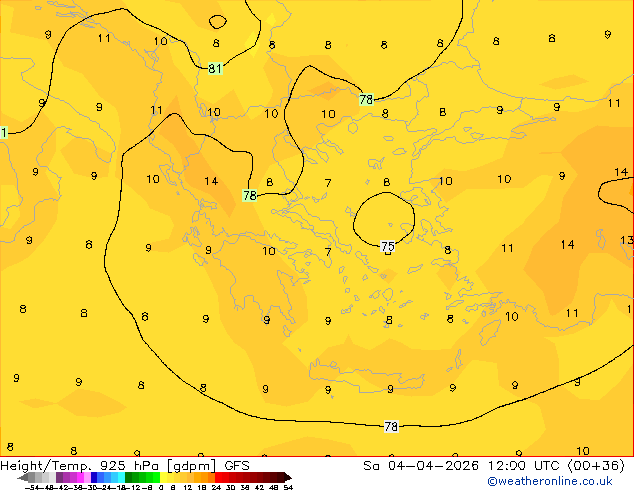634x490 pixels.
Task: Click the 12:00 UTC time text
Action: [x=526, y=466]
